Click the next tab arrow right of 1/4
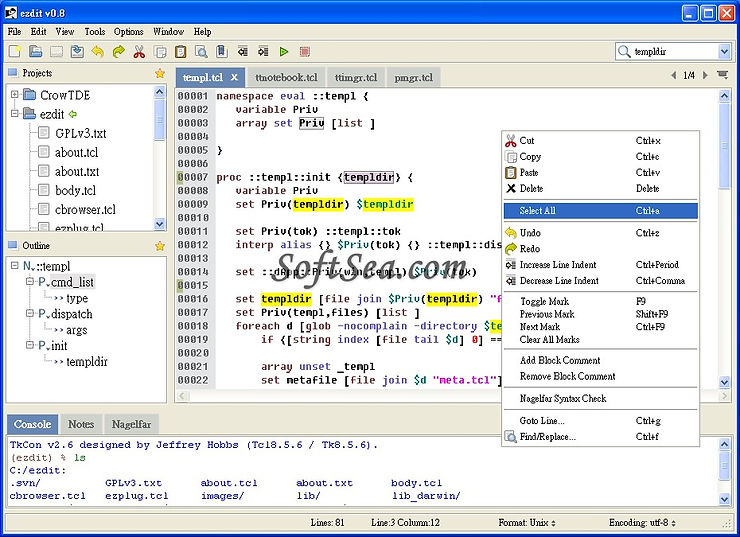The height and width of the screenshot is (537, 740). [705, 75]
